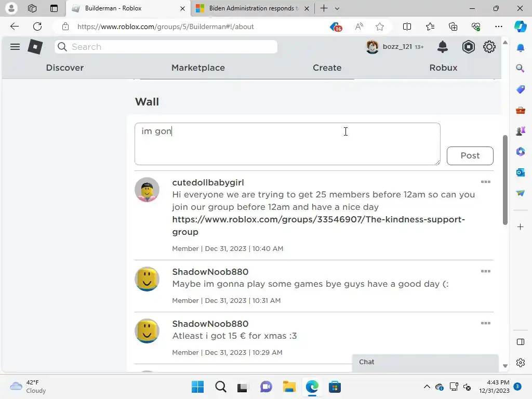Click cutedollbabygirl's avatar thumbnail
Image resolution: width=532 pixels, height=399 pixels.
[x=147, y=190]
